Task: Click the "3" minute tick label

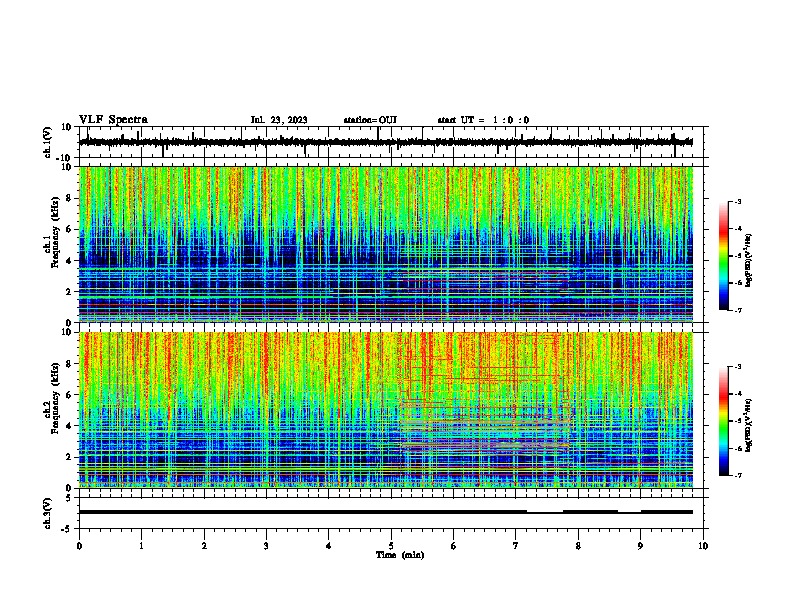Action: pos(266,546)
